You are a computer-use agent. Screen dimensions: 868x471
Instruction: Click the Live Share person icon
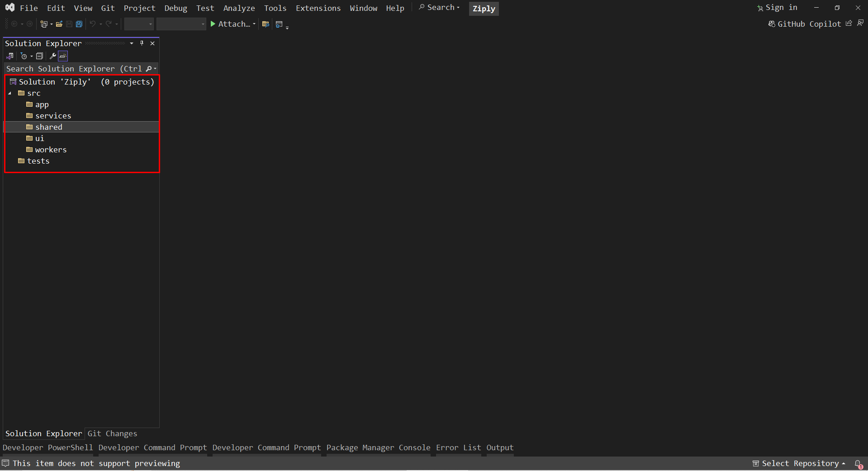860,23
